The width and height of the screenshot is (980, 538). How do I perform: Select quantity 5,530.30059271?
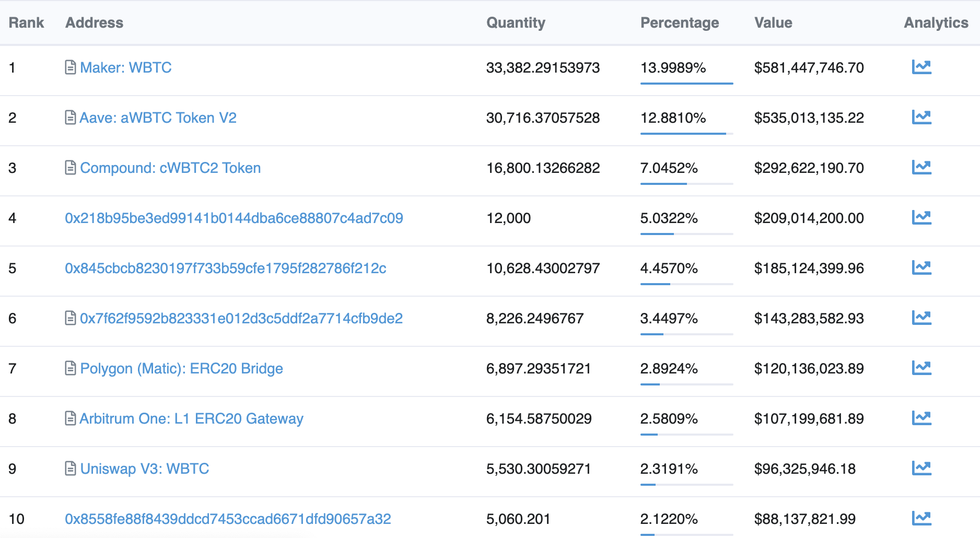(x=539, y=469)
